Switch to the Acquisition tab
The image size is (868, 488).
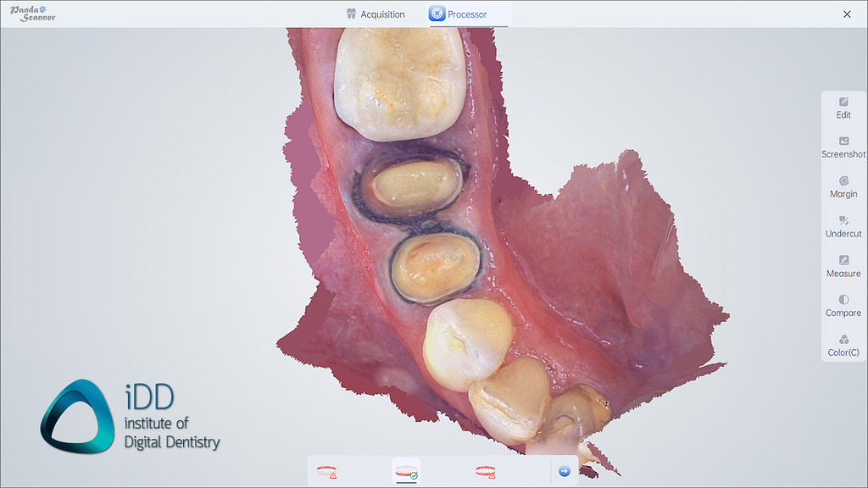pos(376,14)
